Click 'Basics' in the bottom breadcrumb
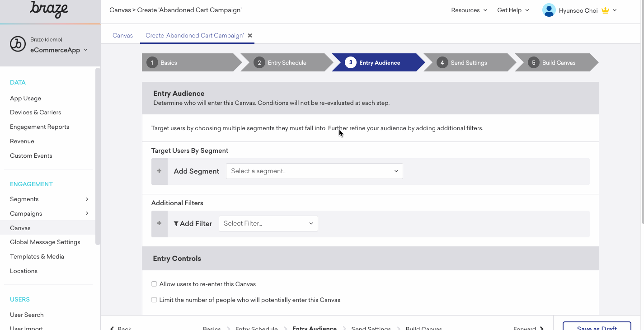 (x=212, y=328)
